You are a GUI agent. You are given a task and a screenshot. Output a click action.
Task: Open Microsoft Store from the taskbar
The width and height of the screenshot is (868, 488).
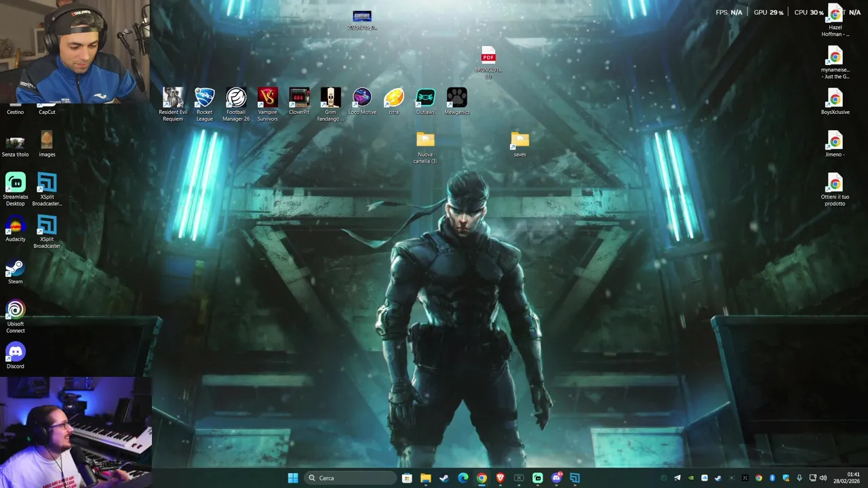click(407, 478)
